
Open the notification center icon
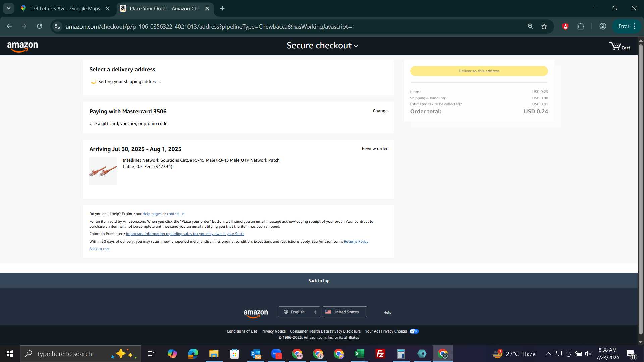pyautogui.click(x=631, y=354)
